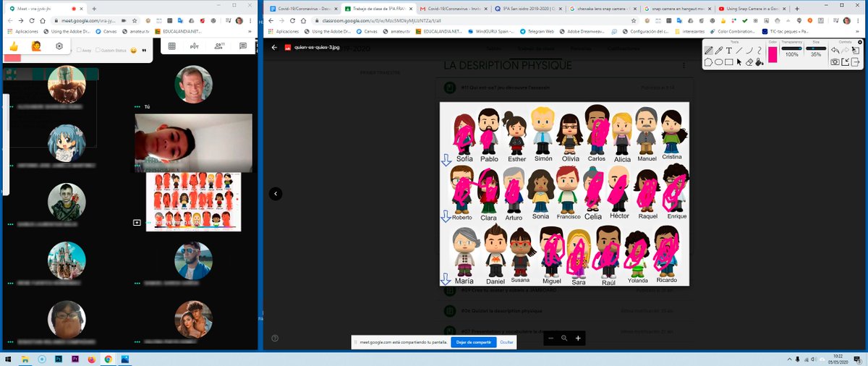Zoom out on the image preview

coord(551,338)
